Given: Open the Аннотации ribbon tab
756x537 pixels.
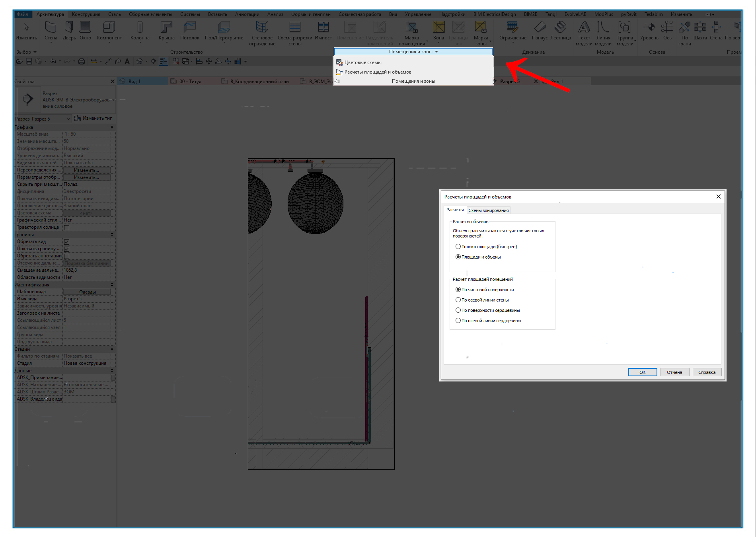Looking at the screenshot, I should coord(247,14).
